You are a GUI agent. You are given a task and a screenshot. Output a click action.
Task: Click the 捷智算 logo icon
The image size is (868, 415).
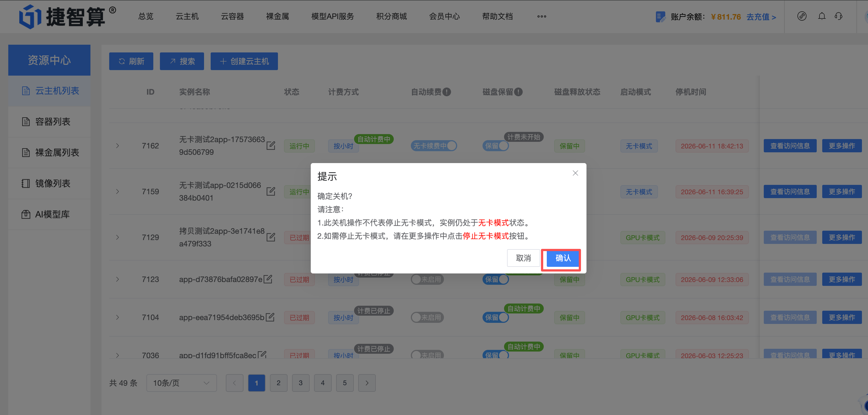[30, 16]
